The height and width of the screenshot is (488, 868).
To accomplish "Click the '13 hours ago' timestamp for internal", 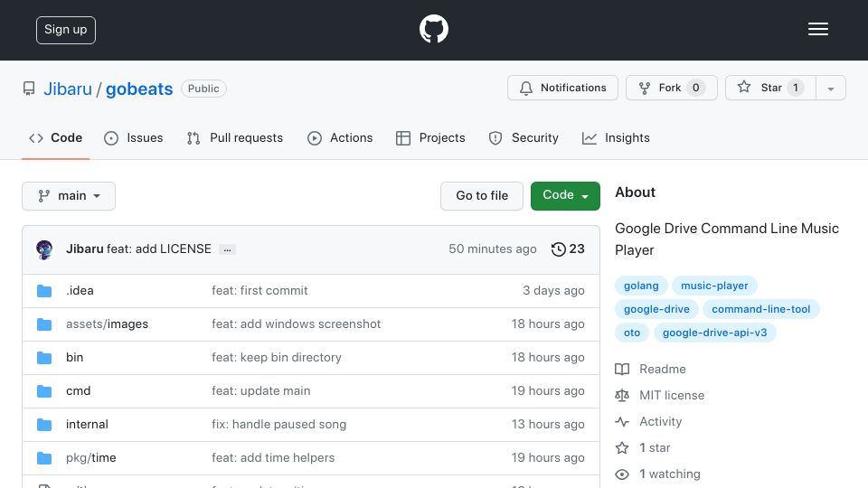I will point(548,425).
